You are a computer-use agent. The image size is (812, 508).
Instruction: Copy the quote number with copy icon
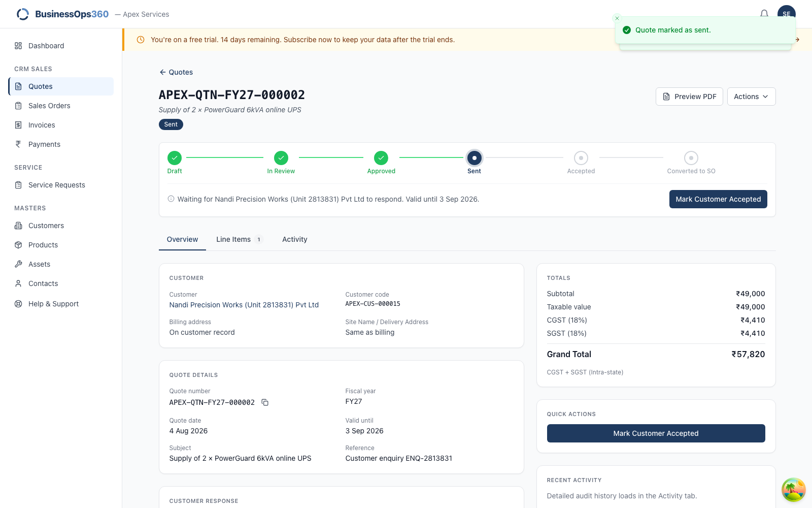coord(265,402)
